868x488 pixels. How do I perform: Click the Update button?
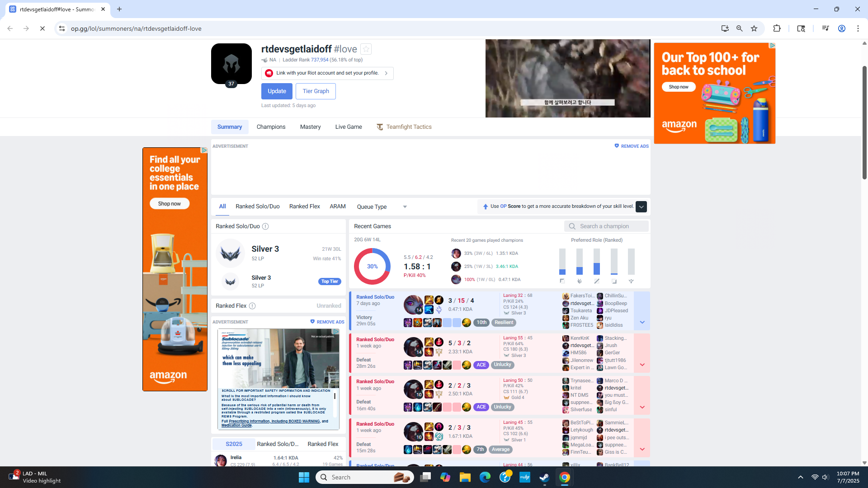point(277,91)
